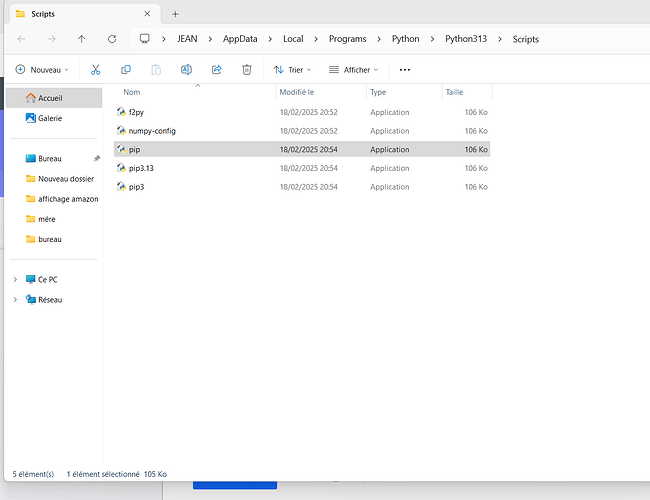Click the Galerie icon in sidebar
This screenshot has width=650, height=500.
pos(30,118)
